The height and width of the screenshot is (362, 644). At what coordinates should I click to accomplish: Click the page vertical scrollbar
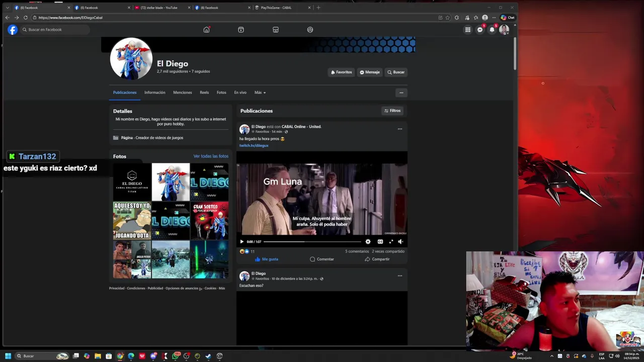(x=515, y=53)
